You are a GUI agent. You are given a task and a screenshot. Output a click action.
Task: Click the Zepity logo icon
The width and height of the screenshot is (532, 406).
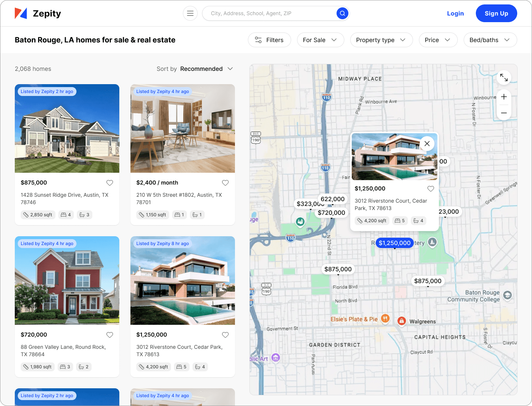pyautogui.click(x=21, y=13)
